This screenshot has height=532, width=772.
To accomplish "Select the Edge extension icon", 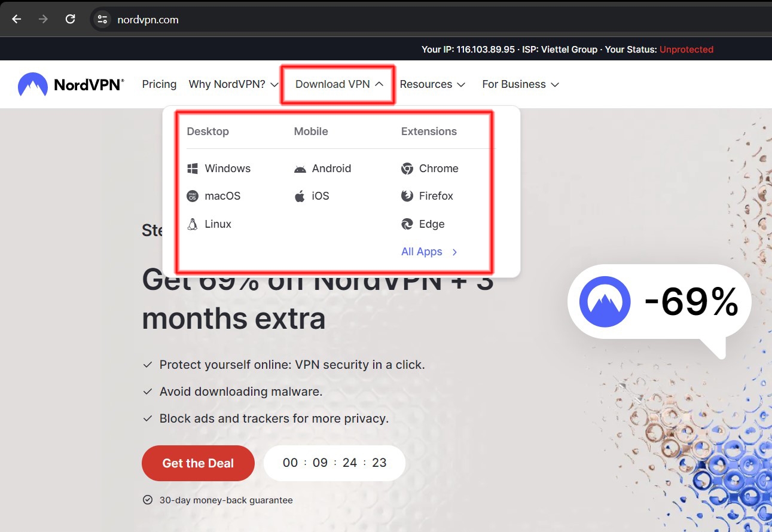I will click(407, 224).
